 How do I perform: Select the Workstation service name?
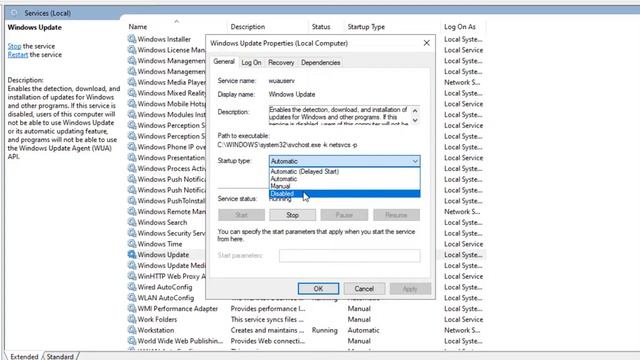coord(156,330)
